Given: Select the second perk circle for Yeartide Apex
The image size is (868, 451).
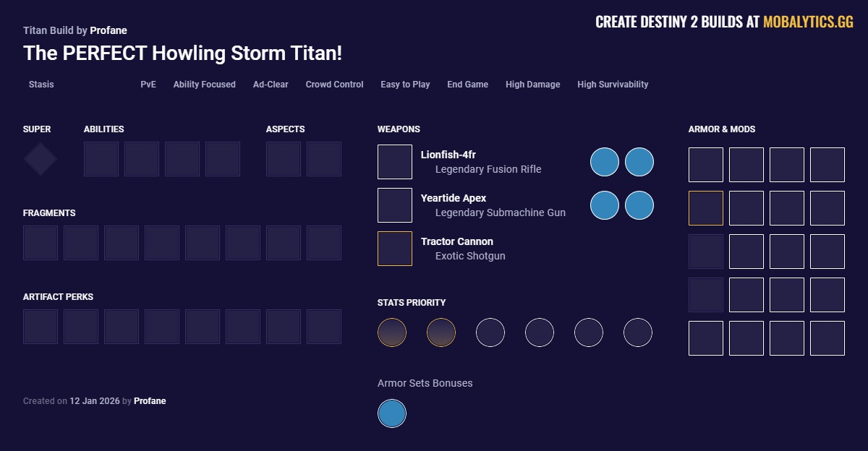Looking at the screenshot, I should (x=639, y=205).
